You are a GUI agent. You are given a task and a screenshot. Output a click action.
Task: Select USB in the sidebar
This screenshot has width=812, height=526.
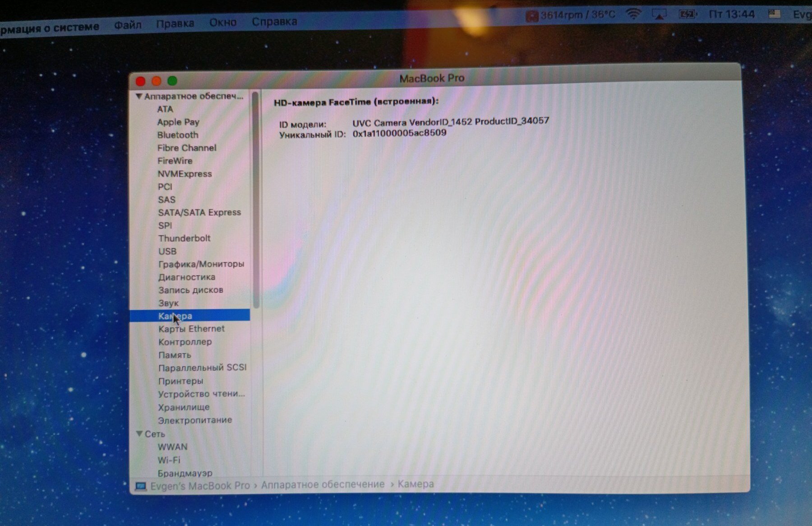[x=167, y=251]
